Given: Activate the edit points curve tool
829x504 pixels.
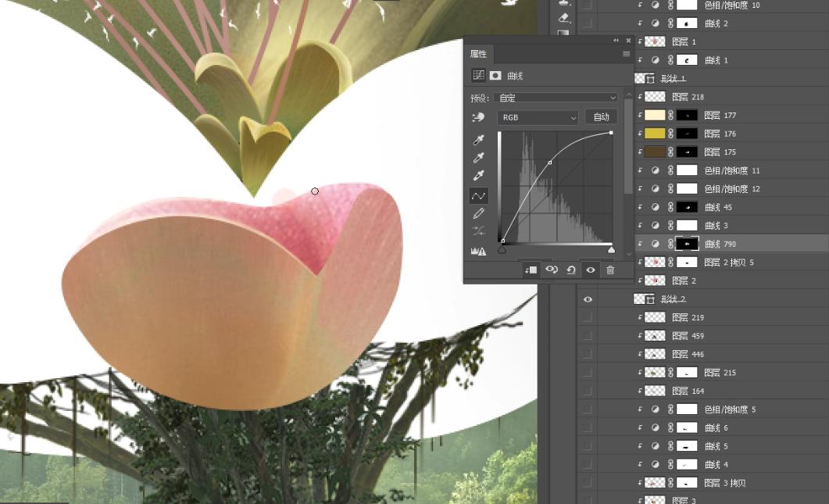Looking at the screenshot, I should 479,195.
